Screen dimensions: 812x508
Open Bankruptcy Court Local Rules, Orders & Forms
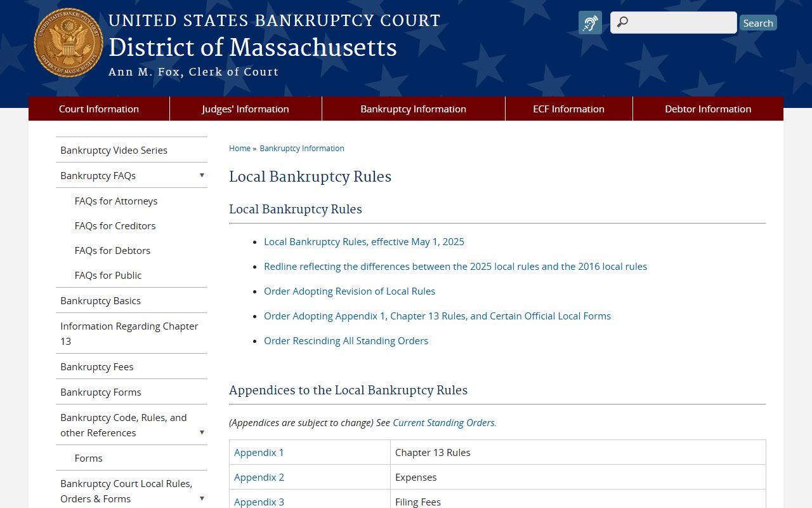126,491
